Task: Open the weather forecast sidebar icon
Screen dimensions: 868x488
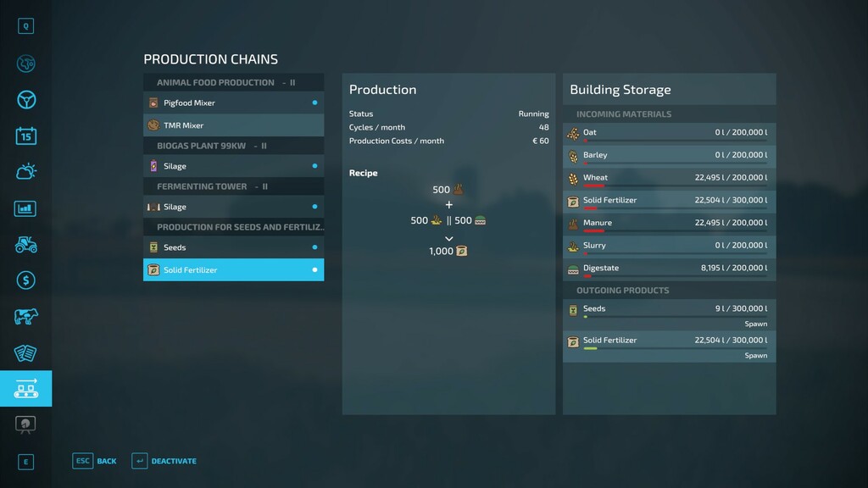Action: (x=26, y=171)
